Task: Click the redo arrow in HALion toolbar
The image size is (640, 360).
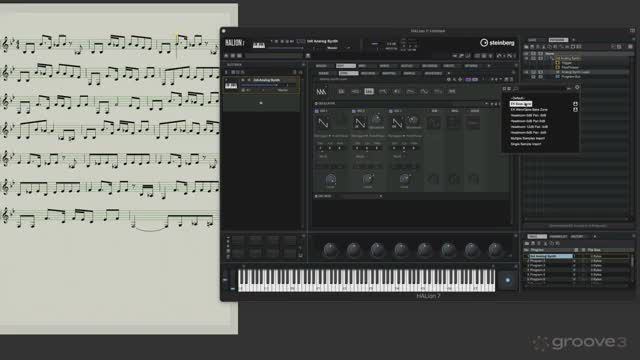Action: click(x=509, y=56)
